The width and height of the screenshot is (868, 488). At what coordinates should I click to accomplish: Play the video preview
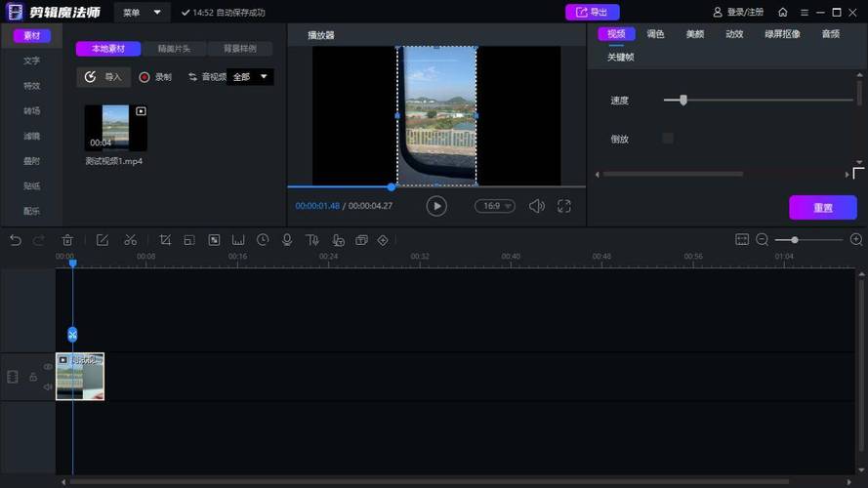click(436, 206)
